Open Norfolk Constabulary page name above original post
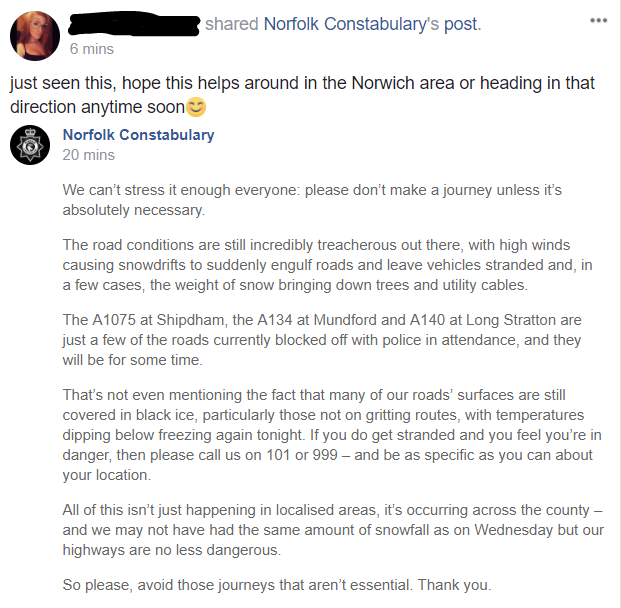The height and width of the screenshot is (608, 621). [138, 135]
